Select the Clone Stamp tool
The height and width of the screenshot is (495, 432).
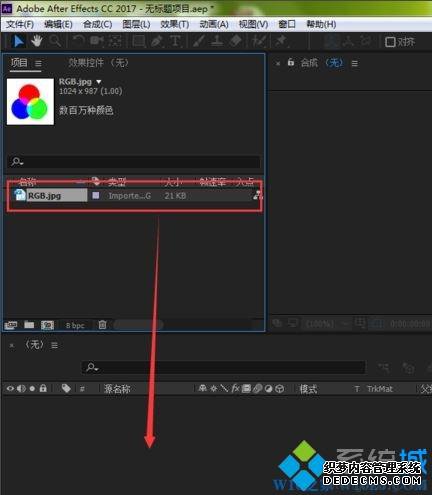pyautogui.click(x=217, y=41)
